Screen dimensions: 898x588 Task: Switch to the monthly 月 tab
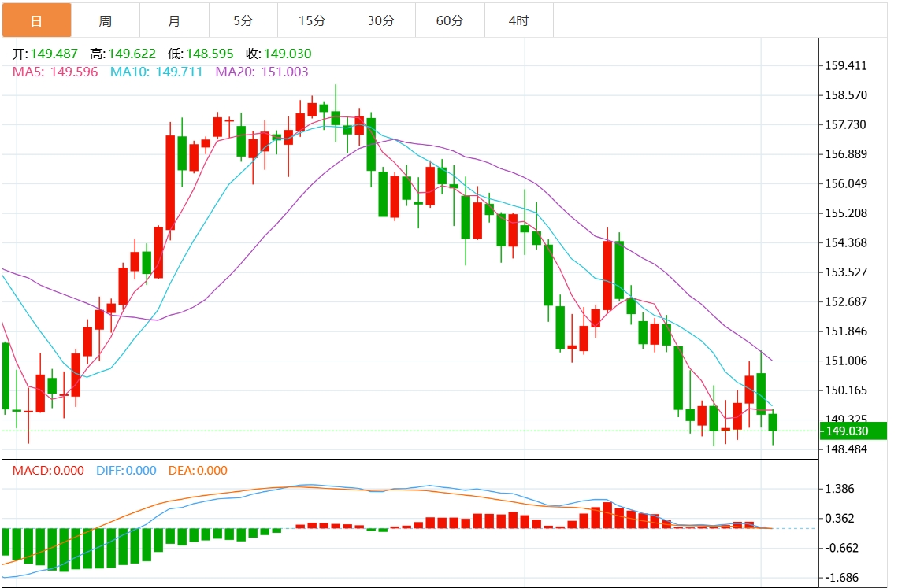tap(174, 20)
